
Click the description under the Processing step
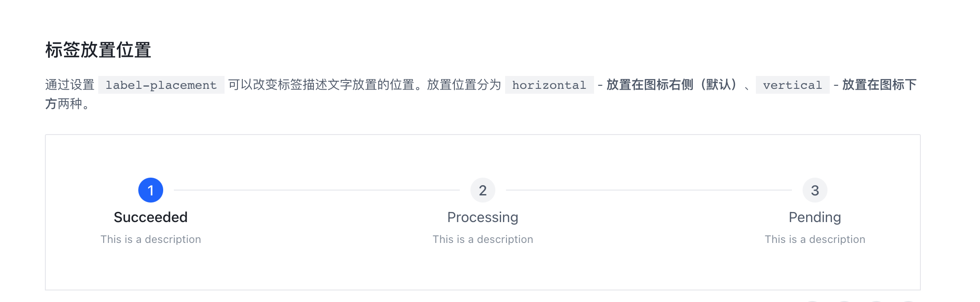[482, 239]
